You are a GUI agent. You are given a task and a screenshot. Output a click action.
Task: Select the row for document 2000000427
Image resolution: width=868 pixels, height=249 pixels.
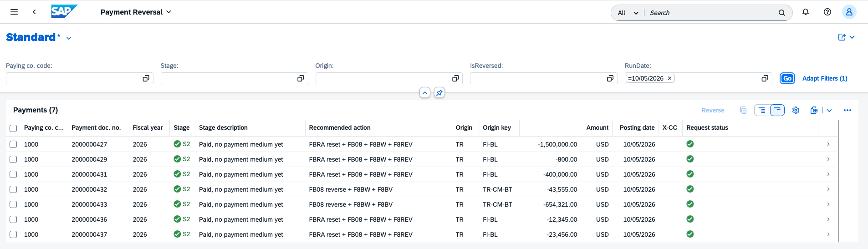(x=13, y=144)
